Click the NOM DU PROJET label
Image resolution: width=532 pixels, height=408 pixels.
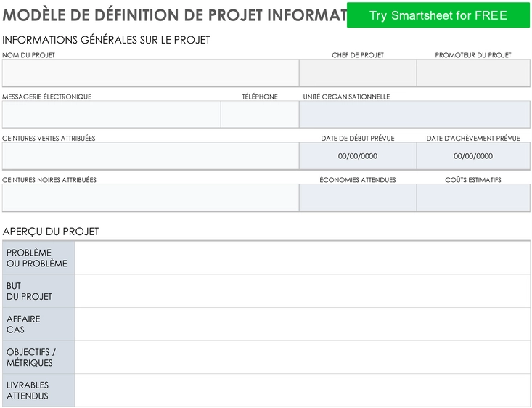coord(28,55)
